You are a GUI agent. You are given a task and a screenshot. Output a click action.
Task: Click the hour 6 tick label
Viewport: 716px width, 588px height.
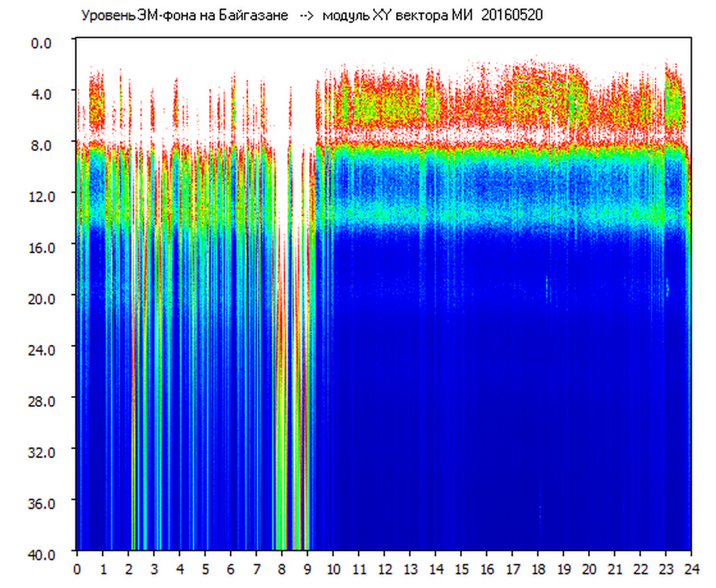(x=231, y=569)
